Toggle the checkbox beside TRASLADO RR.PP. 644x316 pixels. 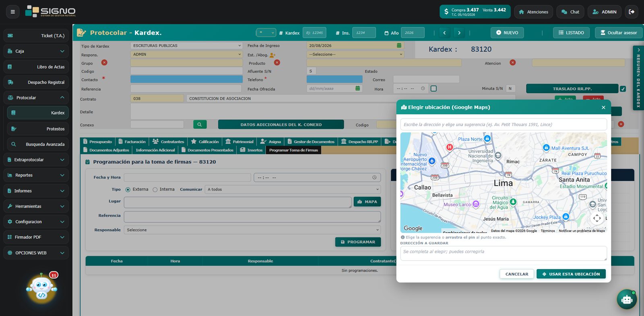(623, 89)
